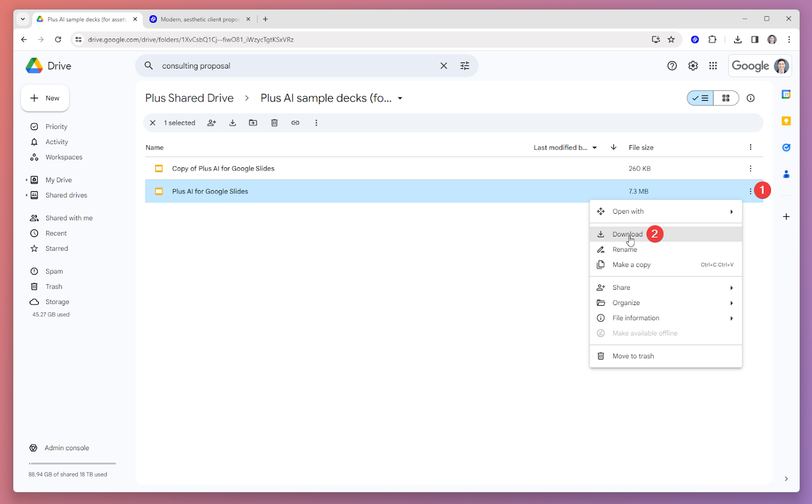Click the Download icon in selection toolbar
Viewport: 812px width, 504px height.
(232, 123)
